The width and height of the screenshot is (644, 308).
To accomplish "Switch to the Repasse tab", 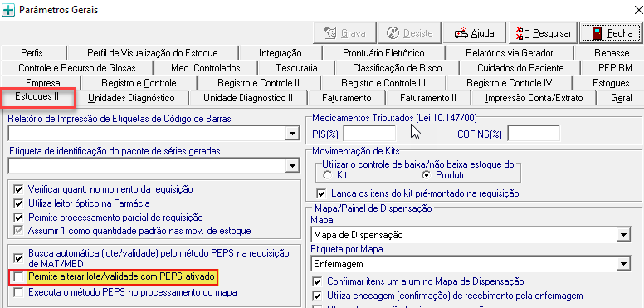I will 612,53.
